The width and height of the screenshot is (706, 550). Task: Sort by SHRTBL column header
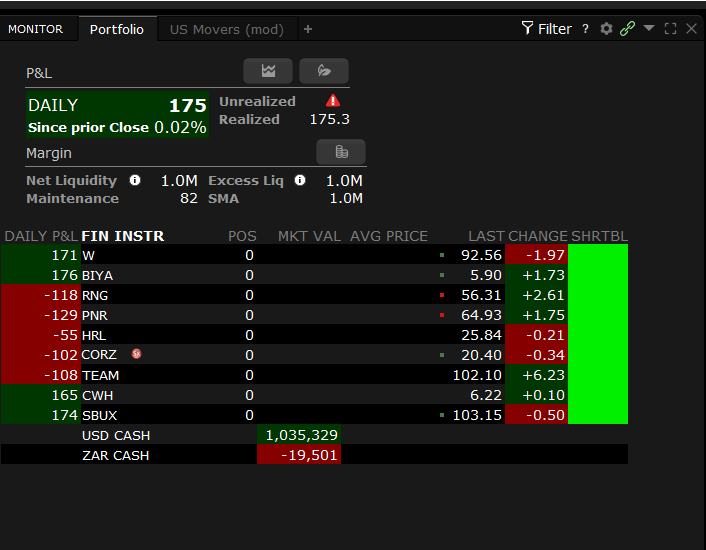click(599, 236)
